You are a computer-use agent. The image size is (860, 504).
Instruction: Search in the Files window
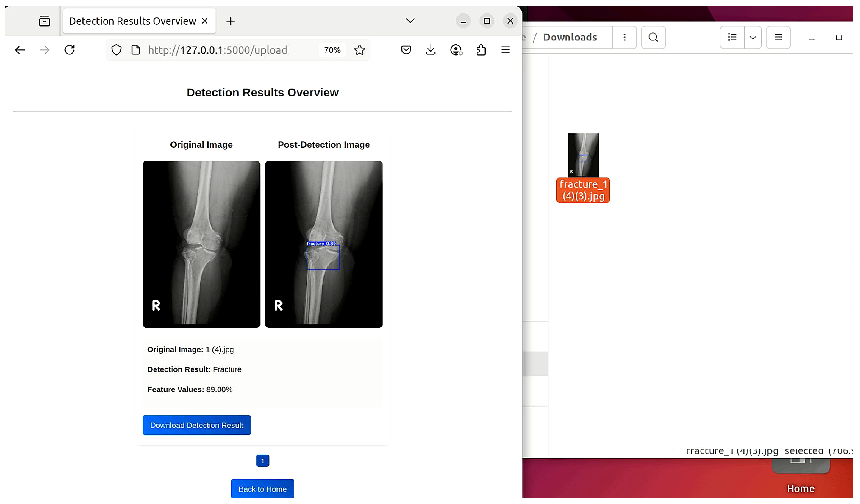(653, 37)
